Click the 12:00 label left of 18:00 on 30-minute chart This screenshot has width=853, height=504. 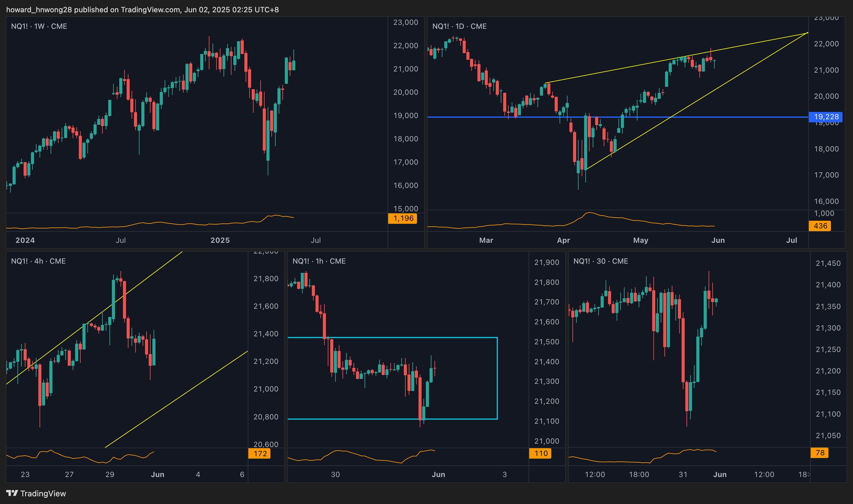(595, 475)
